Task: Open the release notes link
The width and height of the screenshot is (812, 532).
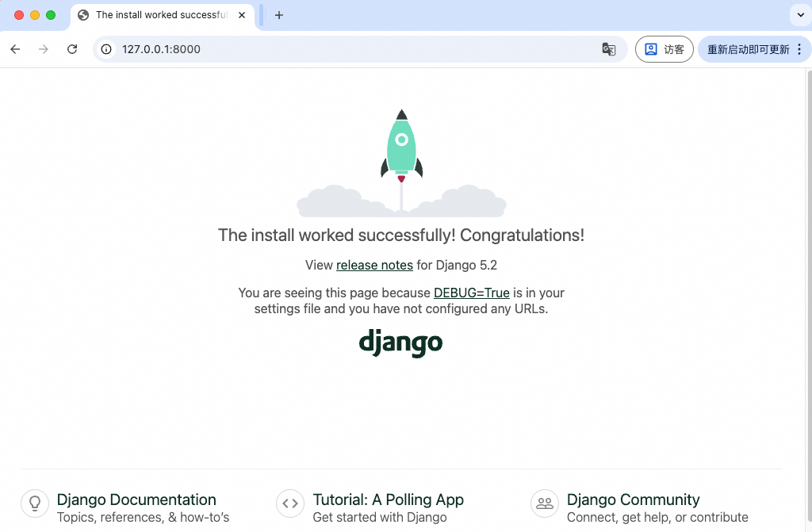Action: pos(374,266)
